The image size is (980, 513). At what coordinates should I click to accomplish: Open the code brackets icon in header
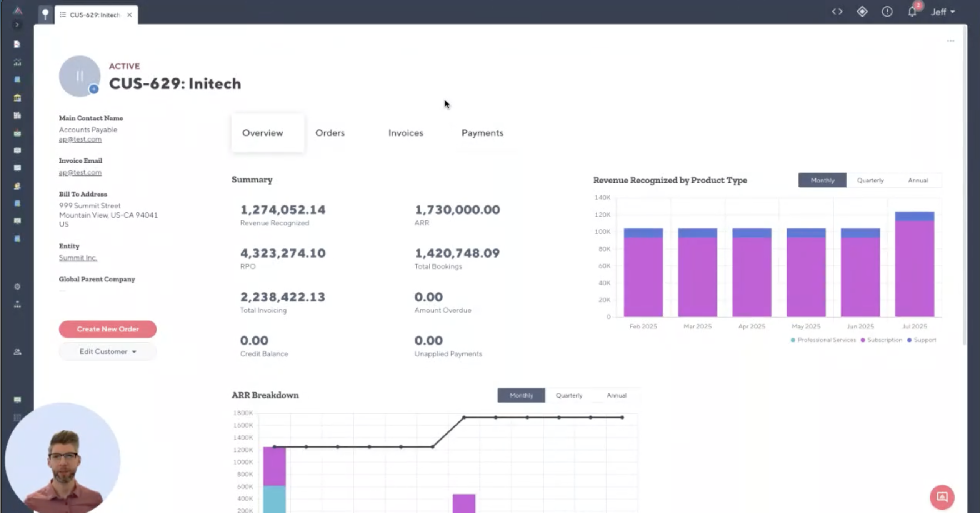pos(837,12)
